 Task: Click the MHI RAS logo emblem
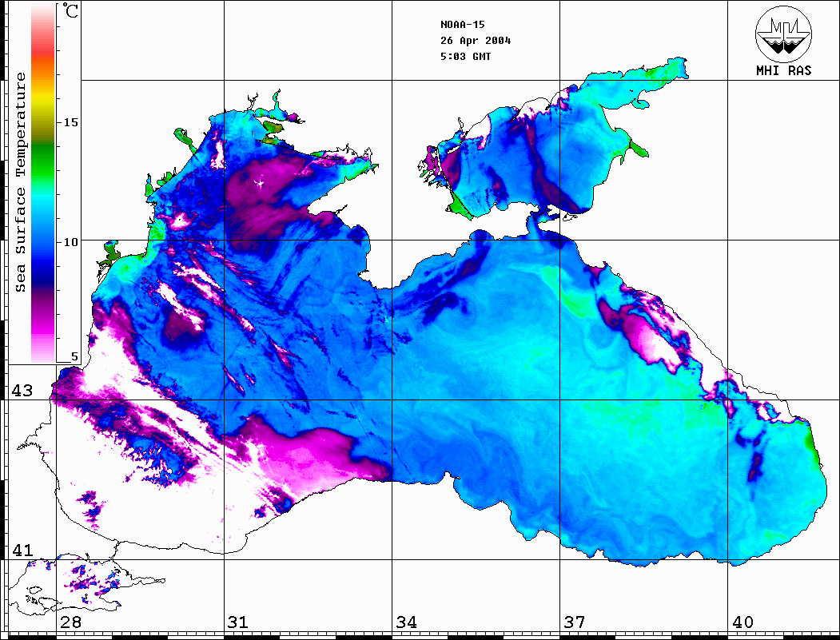(784, 34)
